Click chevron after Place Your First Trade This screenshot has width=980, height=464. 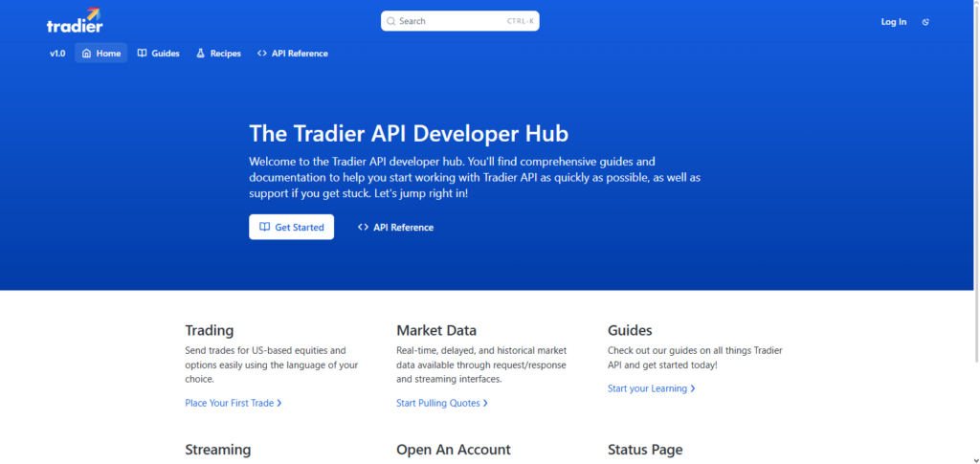click(279, 404)
